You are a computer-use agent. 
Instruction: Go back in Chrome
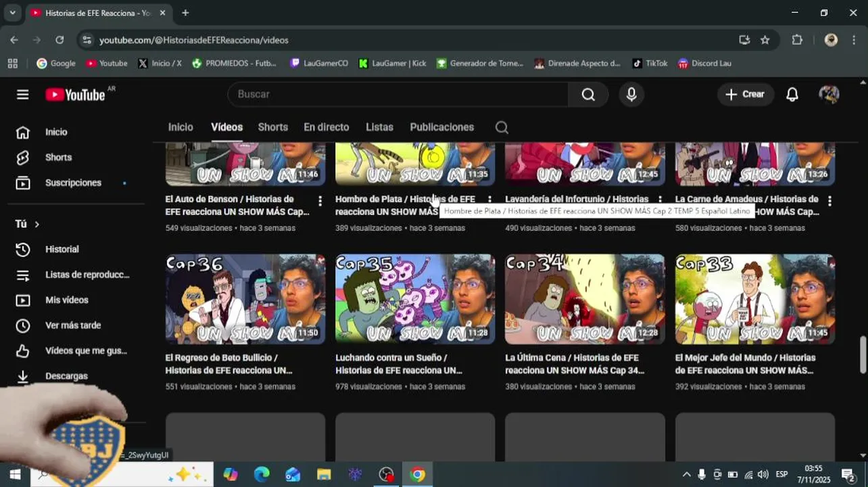[14, 40]
